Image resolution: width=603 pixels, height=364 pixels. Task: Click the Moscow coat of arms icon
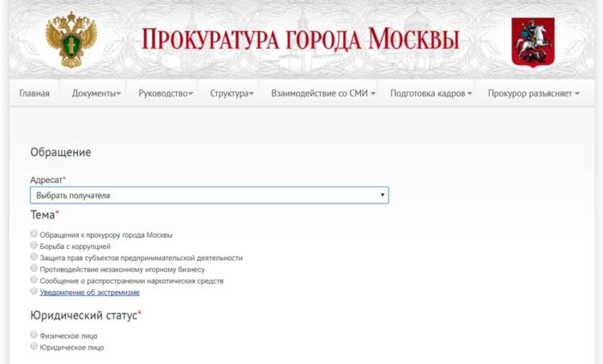(x=532, y=42)
